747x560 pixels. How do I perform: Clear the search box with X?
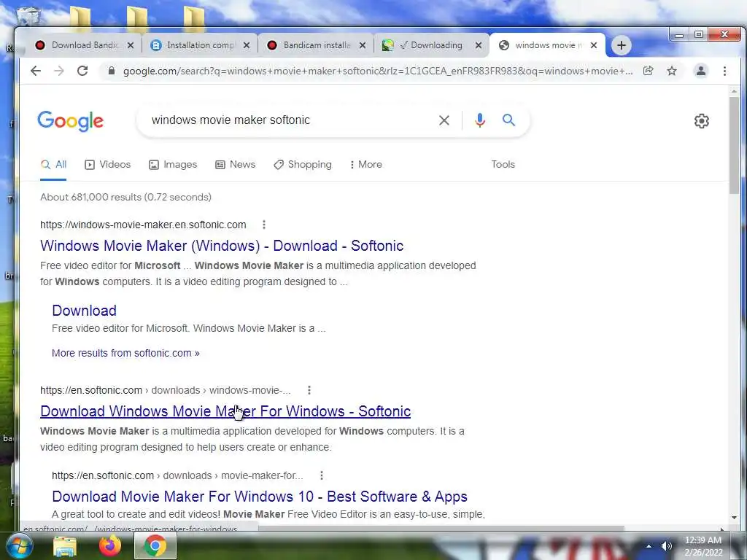pyautogui.click(x=444, y=120)
